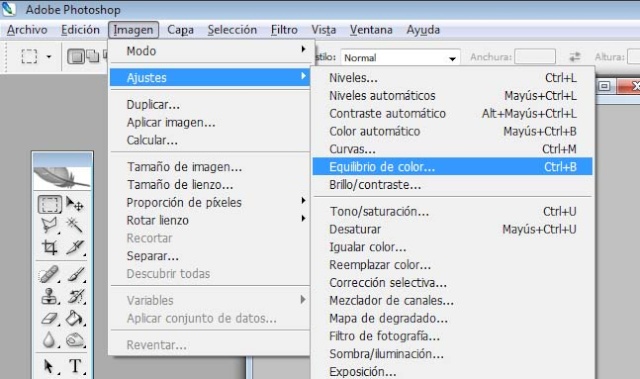Select the Brush tool
Screen dimensions: 640x379
[76, 274]
